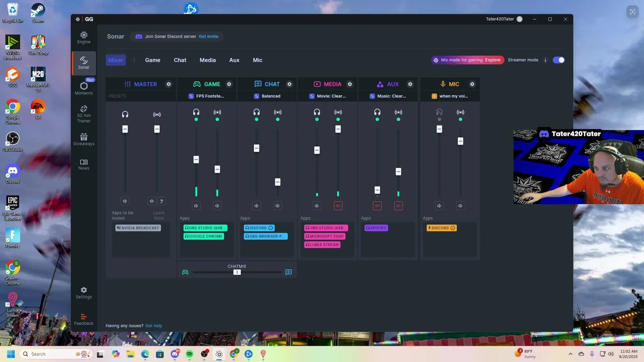This screenshot has width=644, height=362.
Task: Open CHAT channel settings gear
Action: tap(289, 84)
